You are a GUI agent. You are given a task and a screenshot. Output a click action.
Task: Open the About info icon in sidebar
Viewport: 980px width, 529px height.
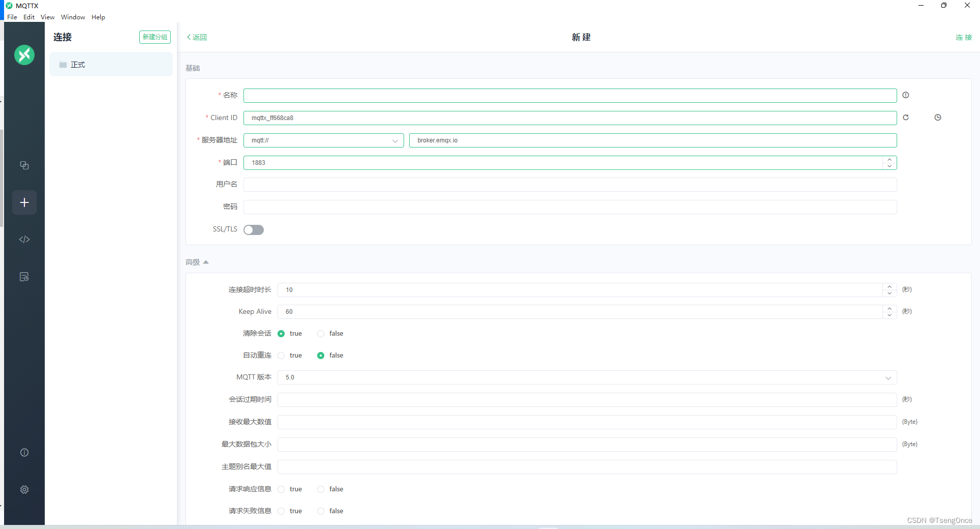pos(24,452)
